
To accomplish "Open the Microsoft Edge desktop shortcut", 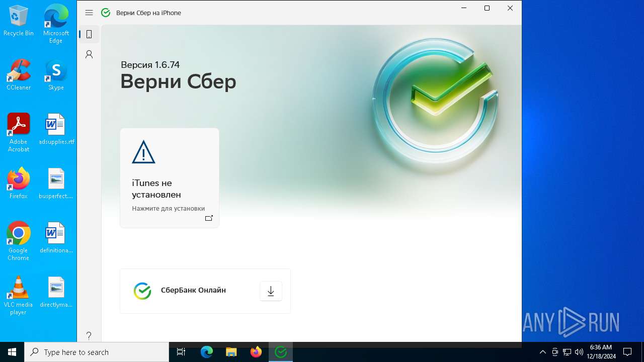I will (56, 24).
